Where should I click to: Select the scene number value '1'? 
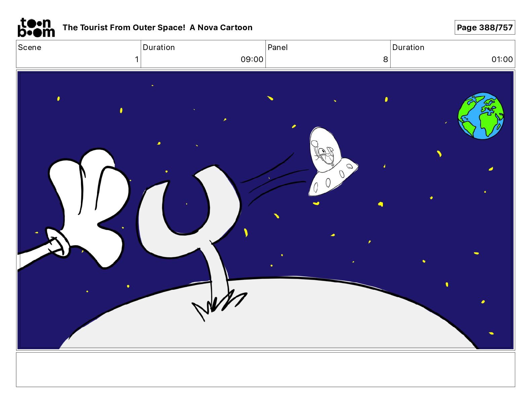coord(137,59)
